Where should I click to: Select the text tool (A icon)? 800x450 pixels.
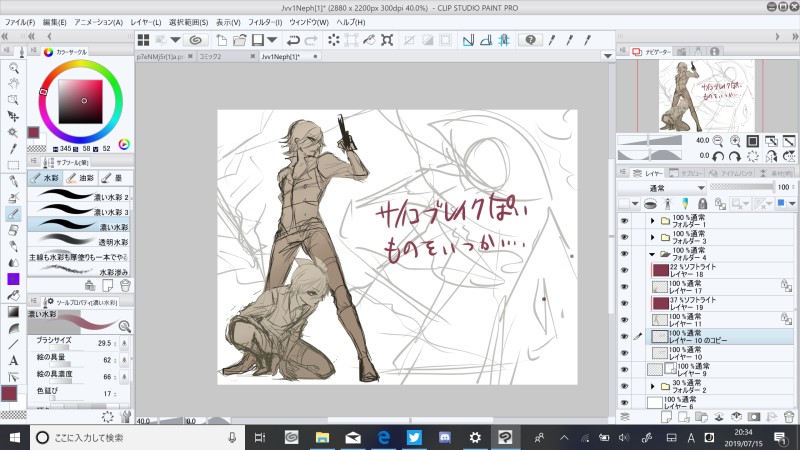pos(13,359)
